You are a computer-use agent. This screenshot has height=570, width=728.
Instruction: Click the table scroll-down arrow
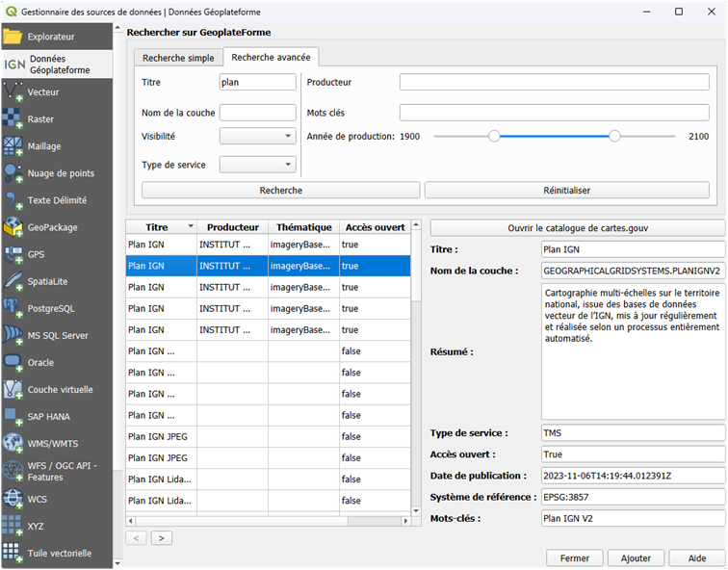click(x=416, y=511)
